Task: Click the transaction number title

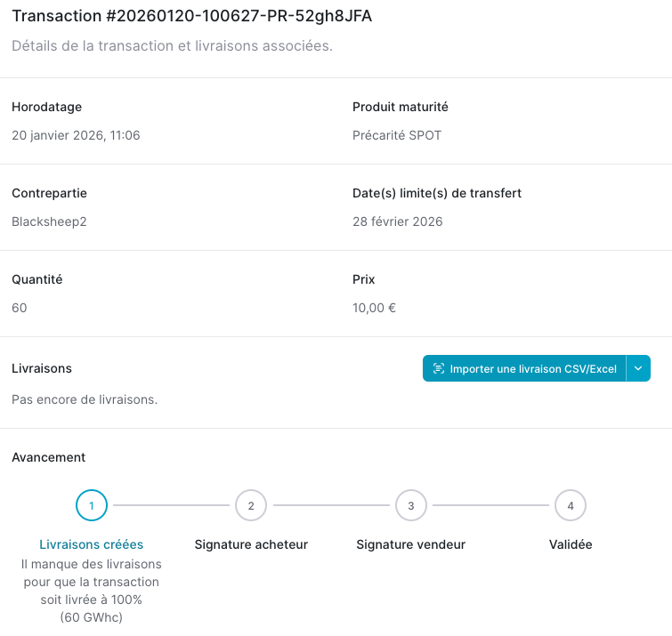Action: click(192, 16)
